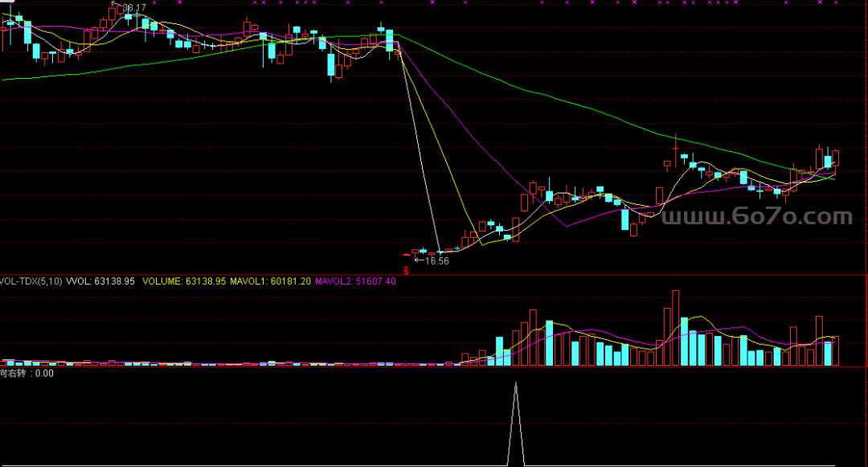The width and height of the screenshot is (868, 467).
Task: Click the small arrow beside 16.56
Action: (x=419, y=260)
